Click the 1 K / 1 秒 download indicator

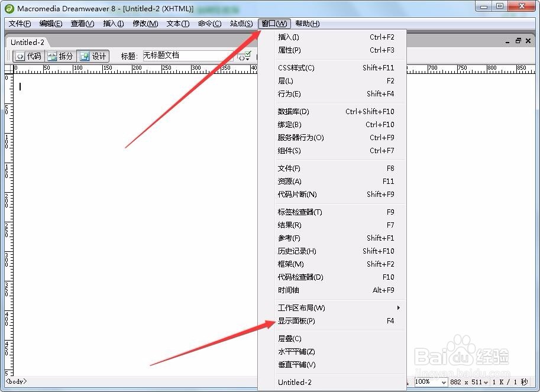pos(510,382)
